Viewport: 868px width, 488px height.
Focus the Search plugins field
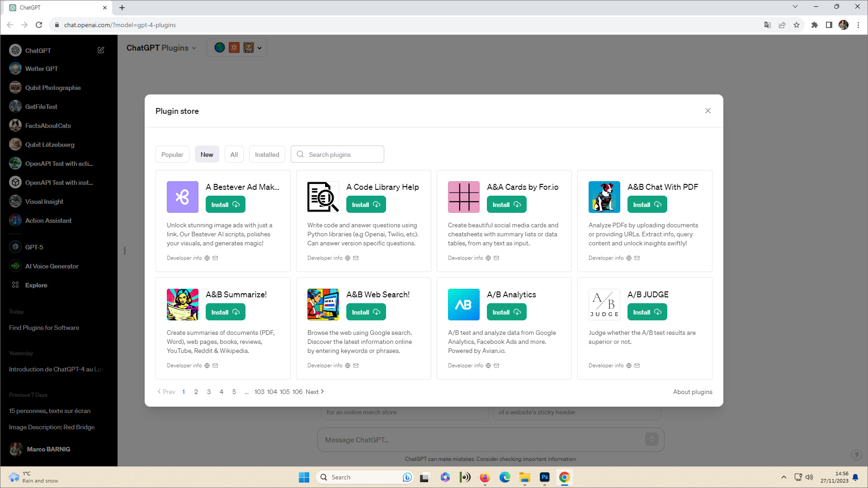[337, 155]
